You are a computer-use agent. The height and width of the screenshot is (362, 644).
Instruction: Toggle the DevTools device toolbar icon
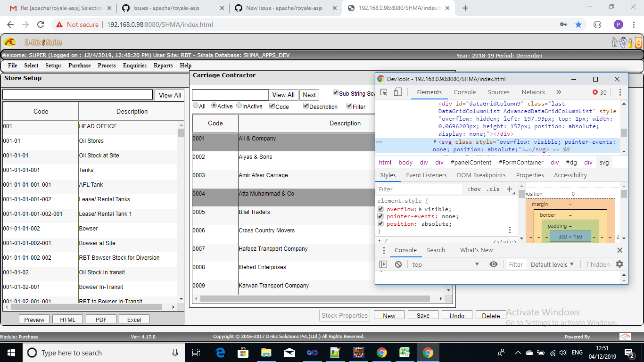click(x=398, y=92)
